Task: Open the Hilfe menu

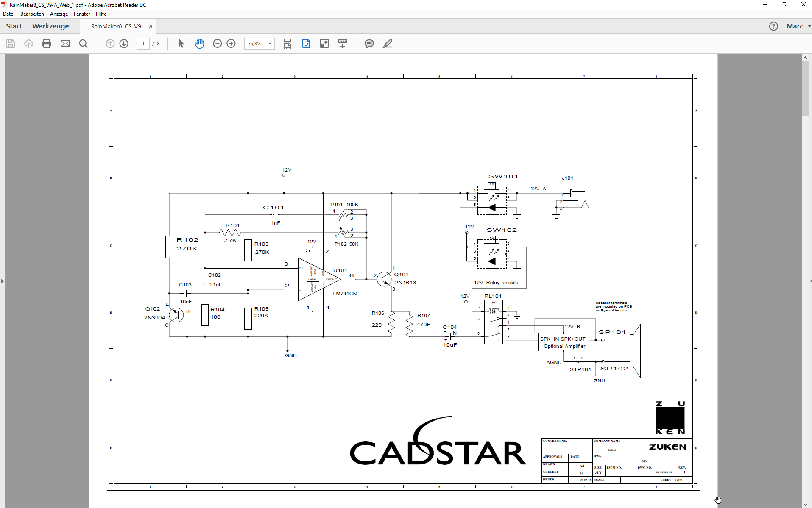Action: click(x=101, y=14)
